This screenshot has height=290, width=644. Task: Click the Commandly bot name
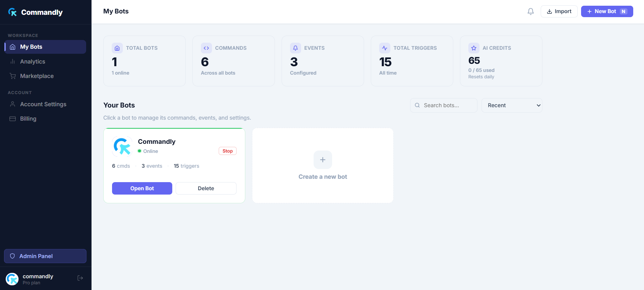pos(156,141)
